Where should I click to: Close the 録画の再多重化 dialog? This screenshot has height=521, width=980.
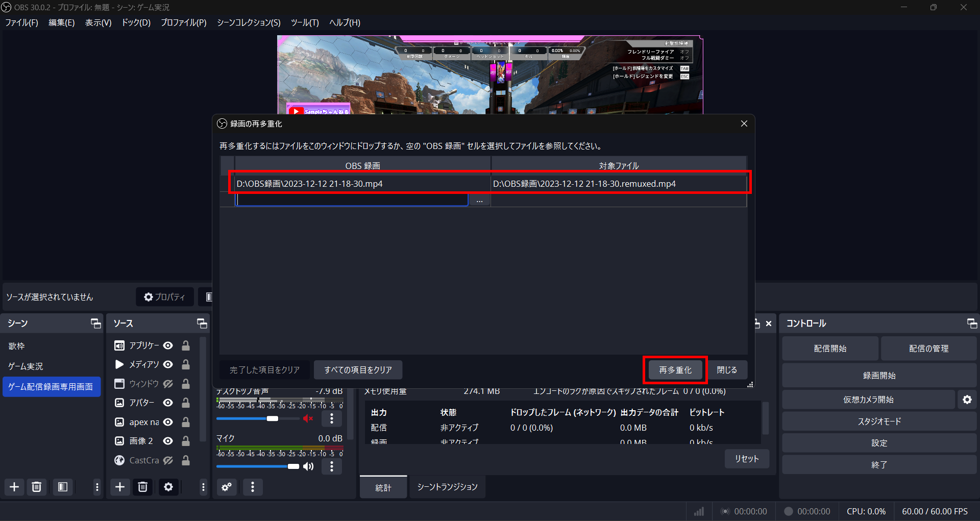744,123
